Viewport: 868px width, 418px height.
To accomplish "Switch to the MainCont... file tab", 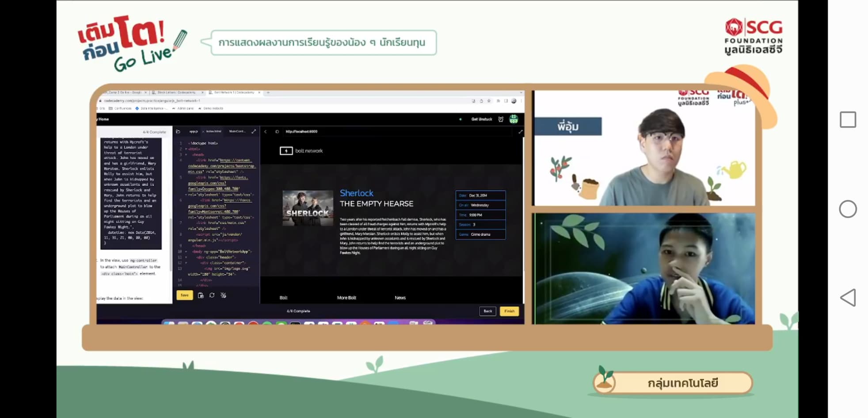I will click(x=237, y=131).
